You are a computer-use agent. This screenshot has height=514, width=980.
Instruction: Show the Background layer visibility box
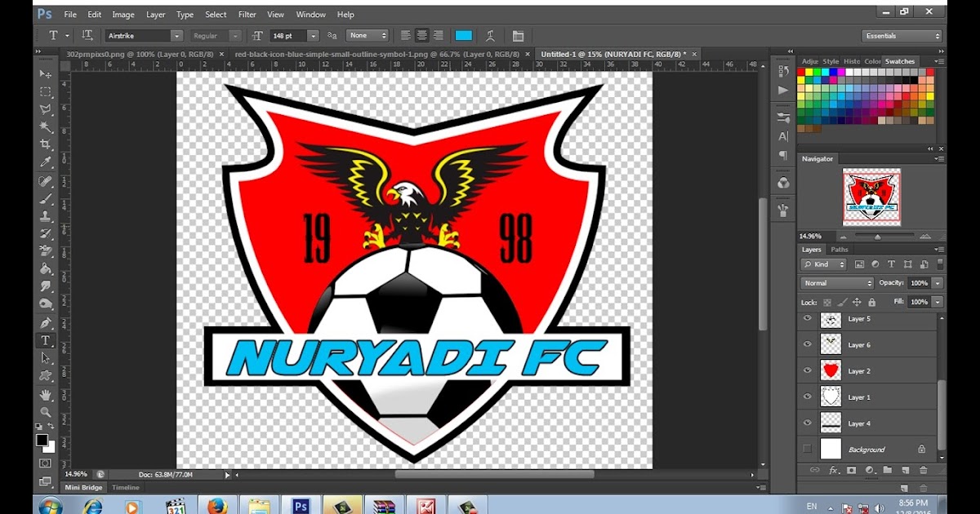(x=808, y=449)
